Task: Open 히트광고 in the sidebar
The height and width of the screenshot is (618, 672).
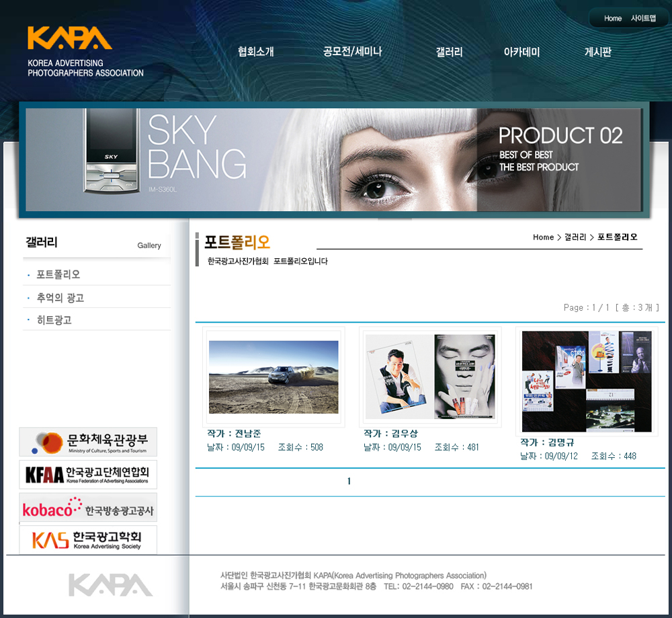Action: (x=54, y=320)
